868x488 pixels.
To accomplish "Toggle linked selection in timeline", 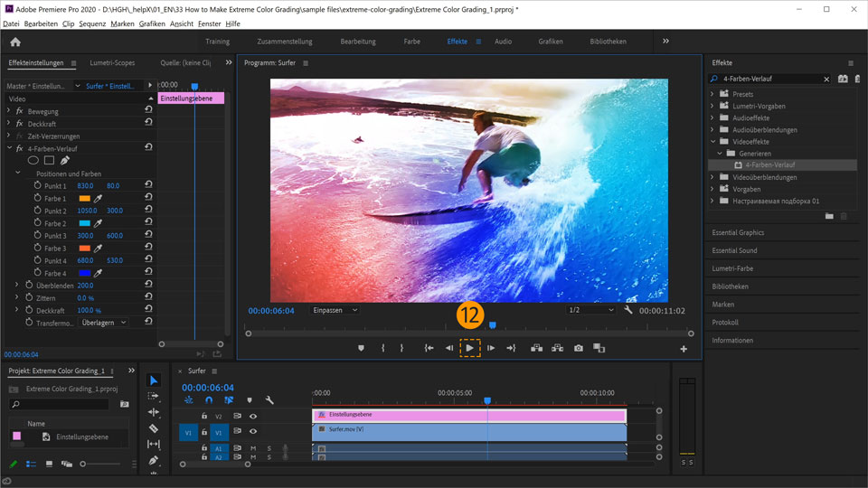I will (229, 400).
